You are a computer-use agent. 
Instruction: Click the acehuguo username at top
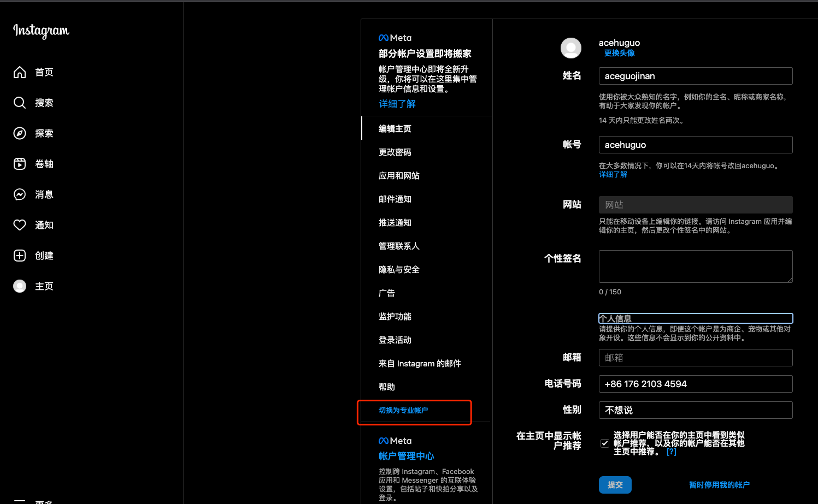(619, 43)
